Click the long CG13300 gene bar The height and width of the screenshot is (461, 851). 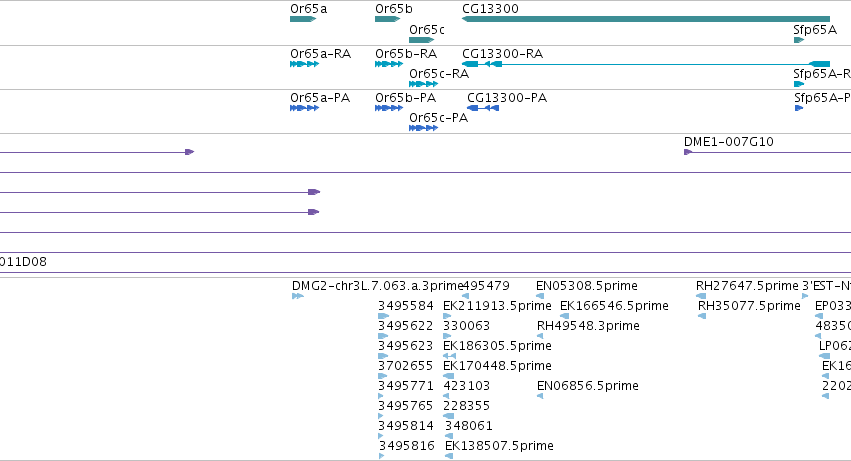coord(646,19)
